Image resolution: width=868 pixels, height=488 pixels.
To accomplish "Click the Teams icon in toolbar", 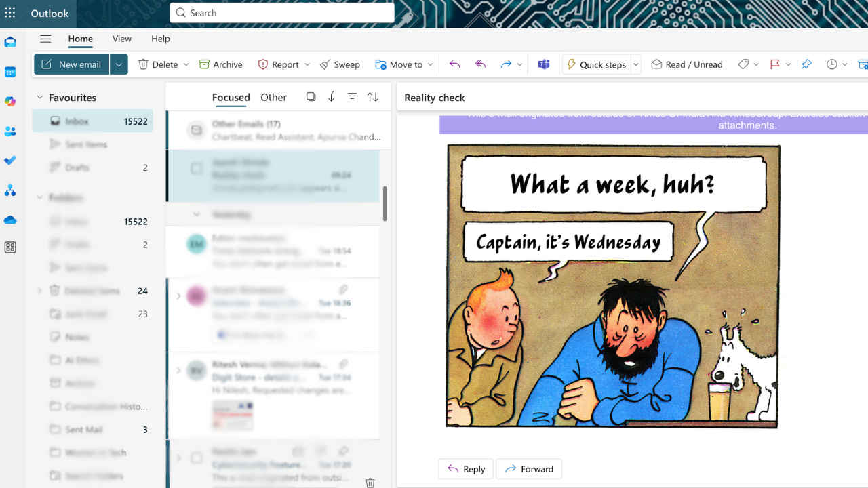I will click(x=544, y=64).
